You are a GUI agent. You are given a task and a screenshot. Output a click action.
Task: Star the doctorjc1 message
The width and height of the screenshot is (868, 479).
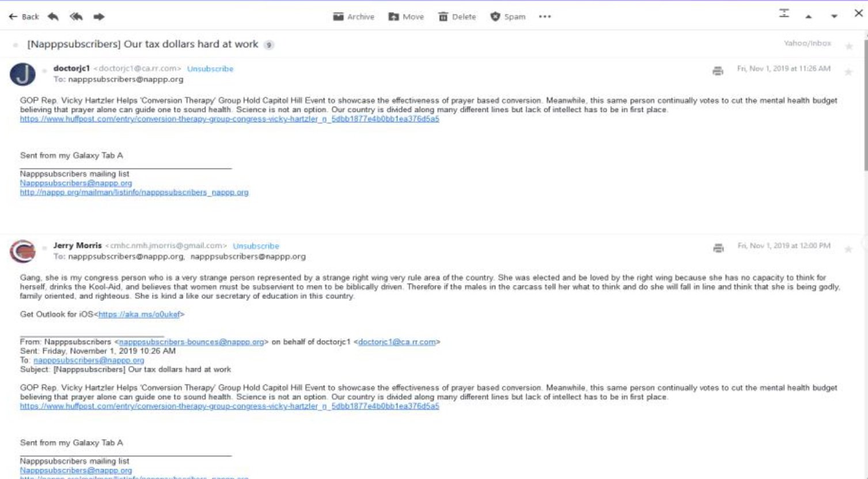pyautogui.click(x=848, y=71)
